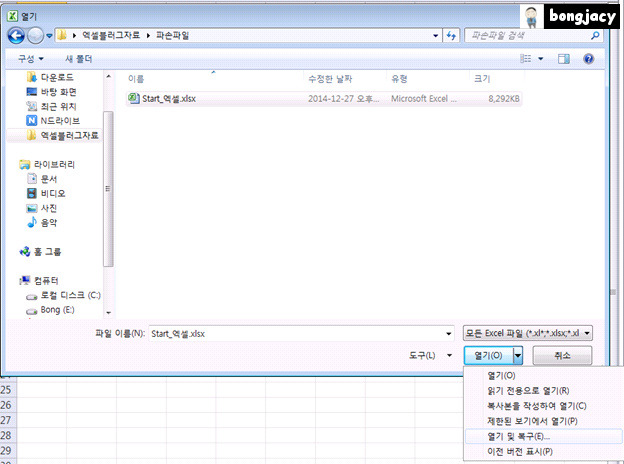Select 엑셀블러그자료 folder in navigation pane
Viewport: 624px width, 464px height.
pyautogui.click(x=62, y=135)
